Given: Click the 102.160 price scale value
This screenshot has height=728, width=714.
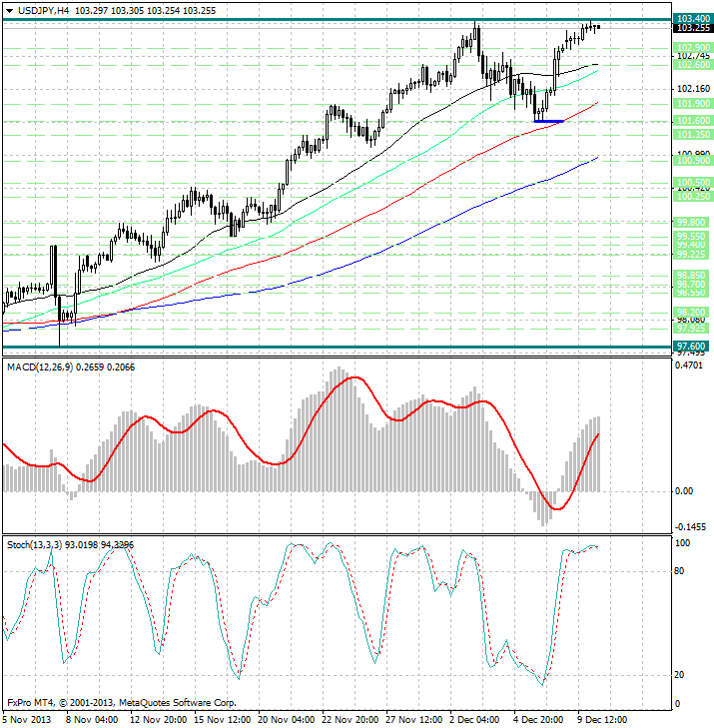Looking at the screenshot, I should coord(693,88).
